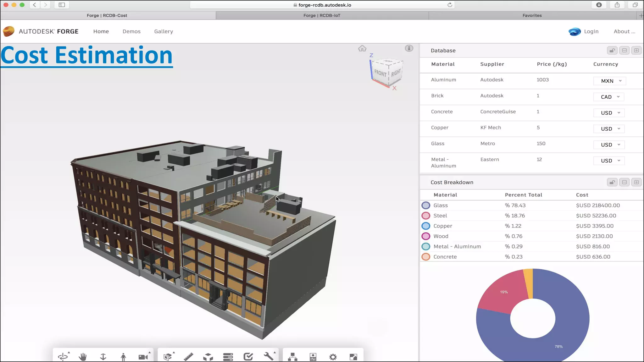This screenshot has height=362, width=644.
Task: Open Copper currency dropdown
Action: 609,129
